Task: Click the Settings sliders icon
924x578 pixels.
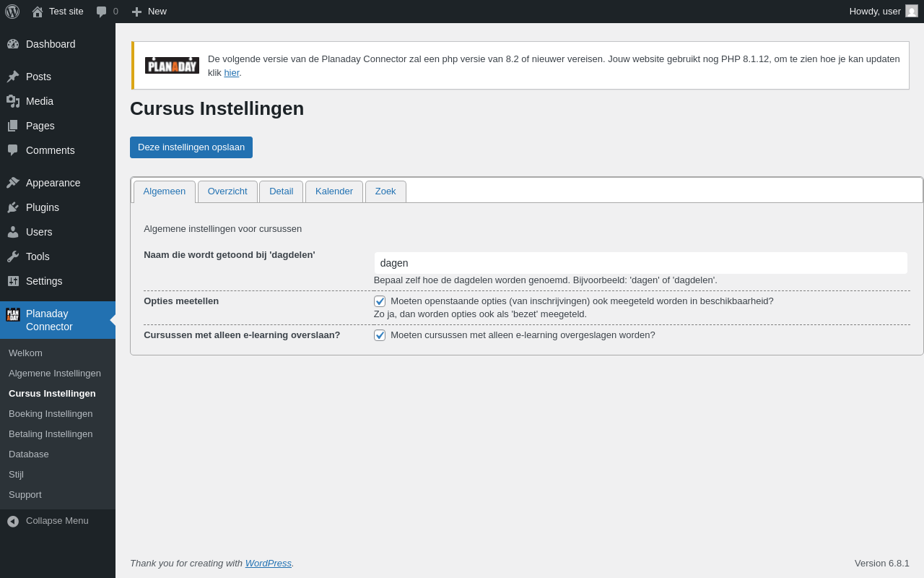Action: (13, 281)
